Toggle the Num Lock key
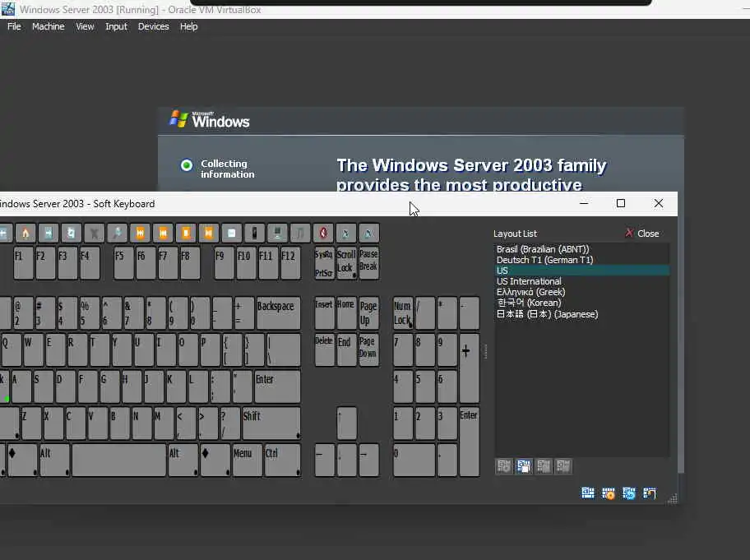Viewport: 750px width, 560px height. coord(403,312)
